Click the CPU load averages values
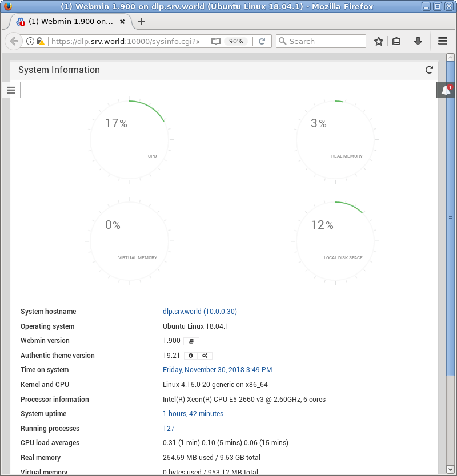The height and width of the screenshot is (476, 457). click(226, 443)
